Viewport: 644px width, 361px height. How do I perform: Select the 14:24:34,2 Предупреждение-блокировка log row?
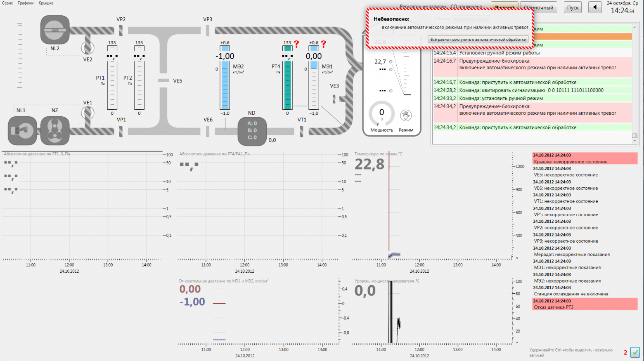tap(532, 113)
